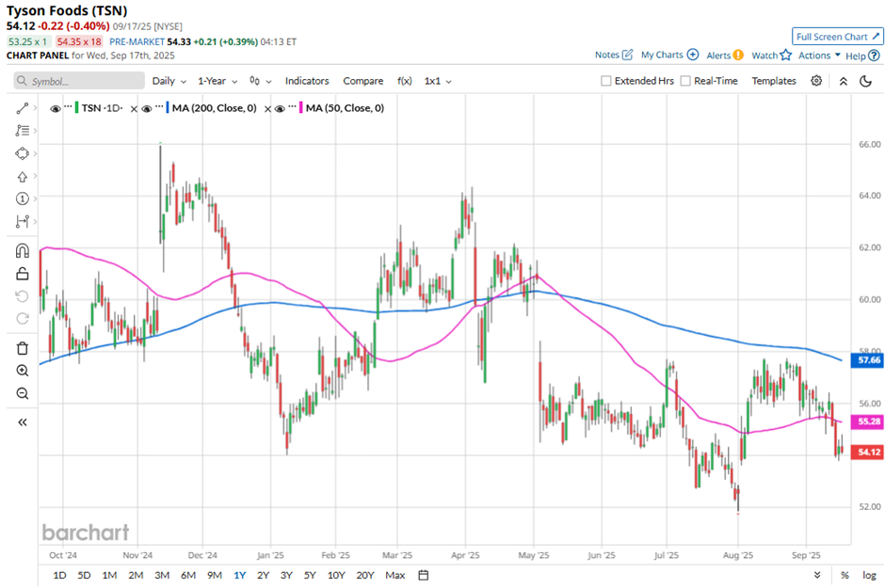Select the trend line drawing tool
This screenshot has height=588, width=885.
click(x=22, y=107)
